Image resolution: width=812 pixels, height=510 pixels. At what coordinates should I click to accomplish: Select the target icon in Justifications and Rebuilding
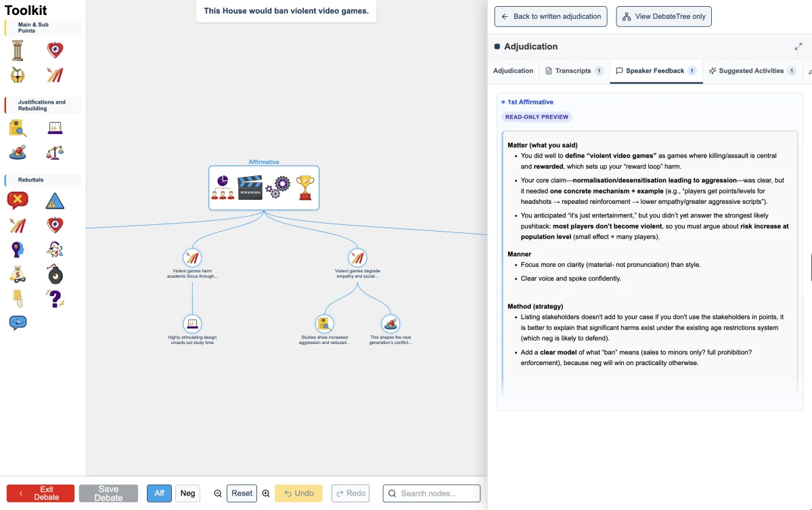18,152
